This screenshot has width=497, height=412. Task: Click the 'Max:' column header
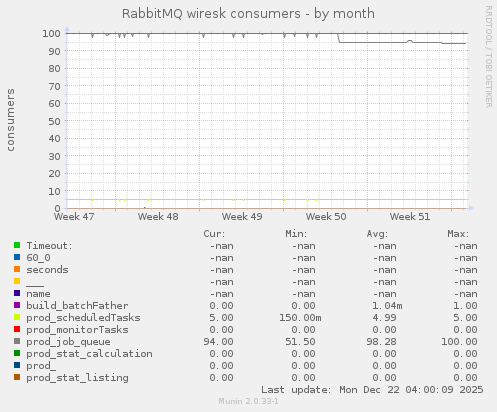[458, 234]
